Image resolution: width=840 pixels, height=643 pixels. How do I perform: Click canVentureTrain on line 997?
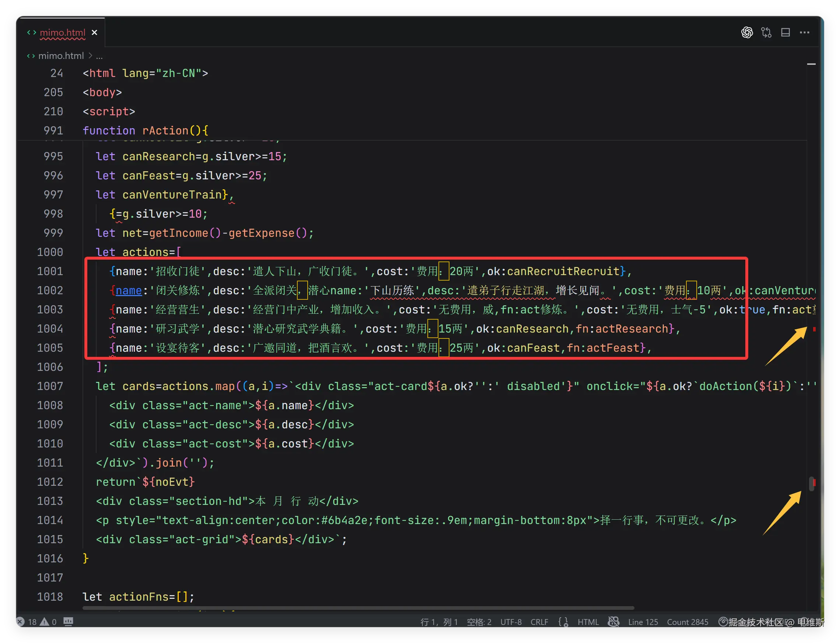tap(172, 195)
